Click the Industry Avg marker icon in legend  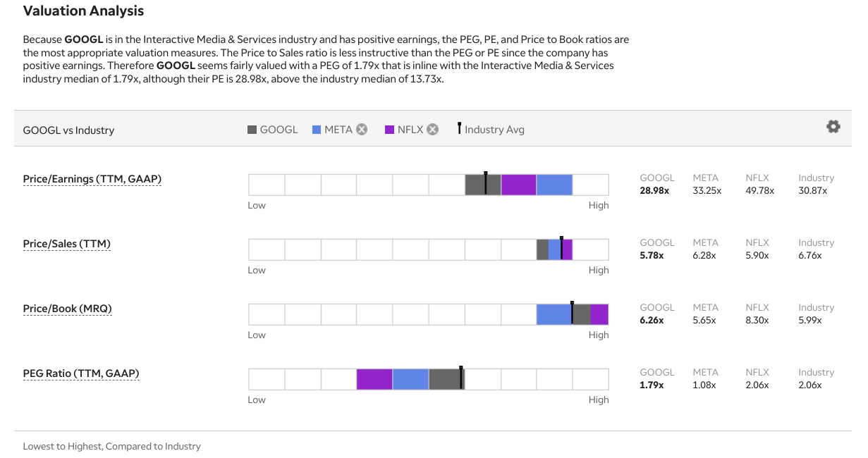(459, 129)
